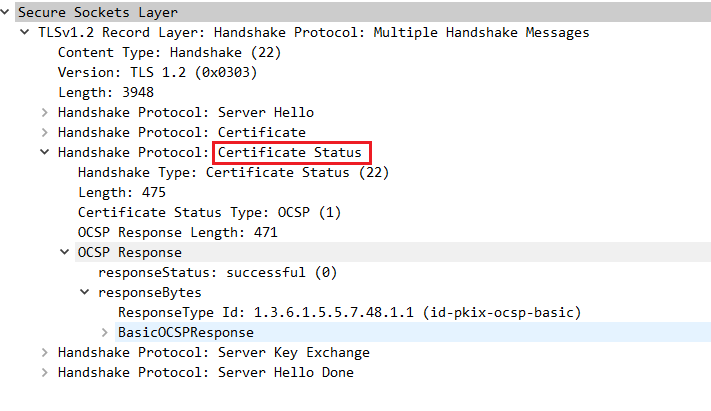Expand the BasicOCSPResponse node
The width and height of the screenshot is (711, 411).
(105, 332)
